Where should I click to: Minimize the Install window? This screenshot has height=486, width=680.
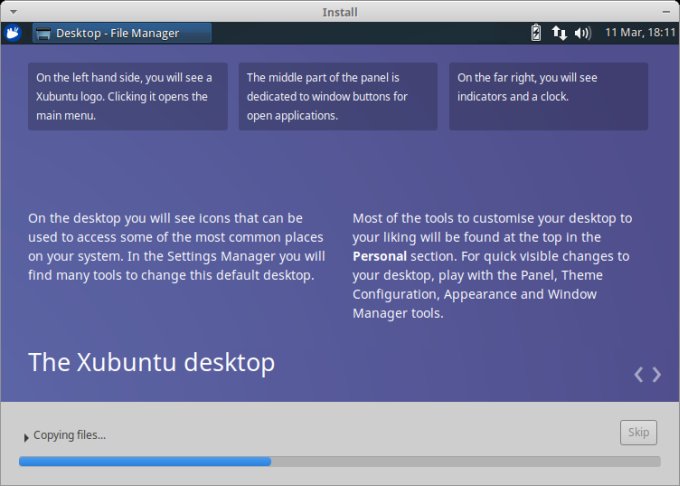[666, 12]
